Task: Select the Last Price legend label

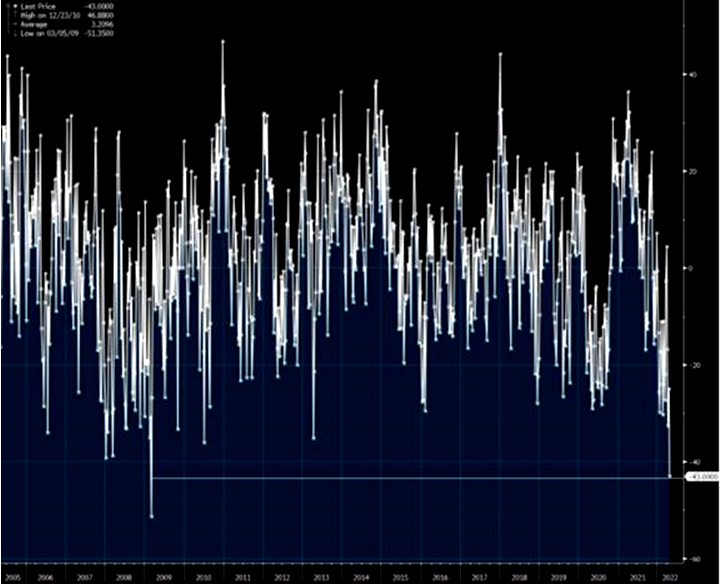Action: (x=37, y=6)
